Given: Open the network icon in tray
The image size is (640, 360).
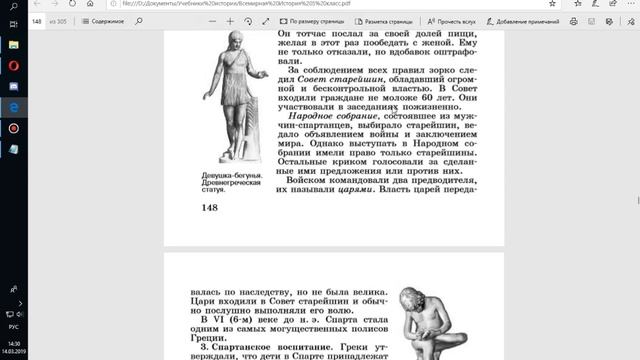Looking at the screenshot, I should [x=10, y=314].
